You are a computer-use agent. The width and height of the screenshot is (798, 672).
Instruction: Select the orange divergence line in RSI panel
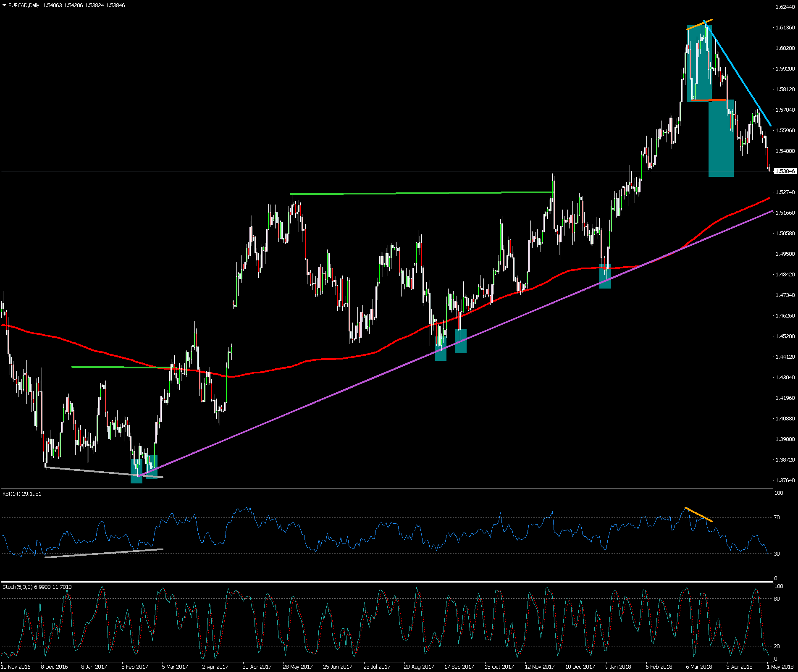[x=698, y=514]
